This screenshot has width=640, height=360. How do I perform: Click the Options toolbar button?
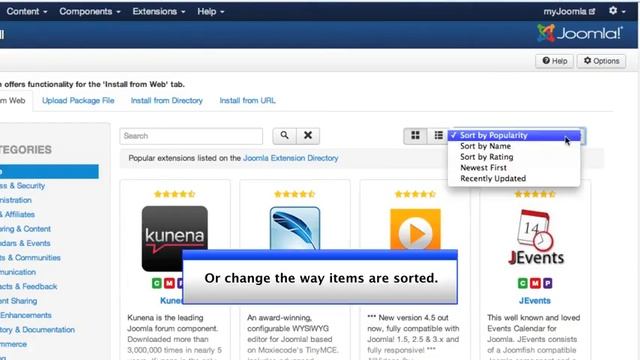pos(601,61)
